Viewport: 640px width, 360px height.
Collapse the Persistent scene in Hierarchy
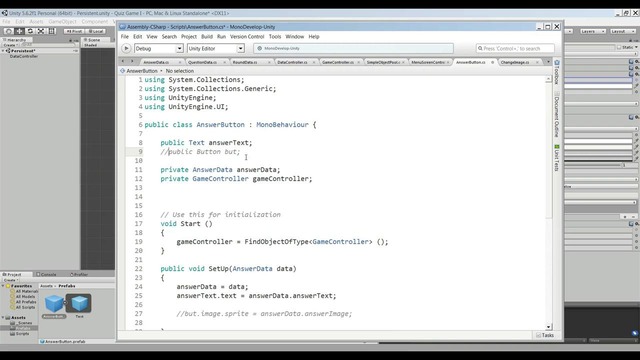pos(3,51)
